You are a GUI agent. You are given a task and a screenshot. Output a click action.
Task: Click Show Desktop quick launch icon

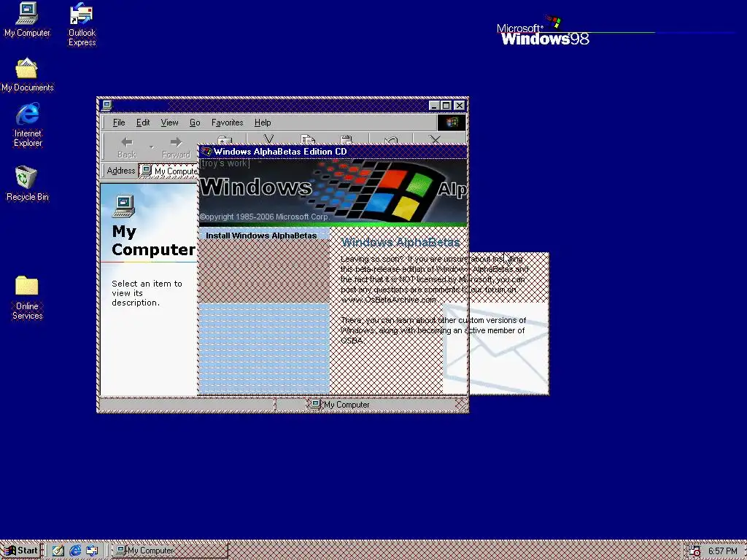pos(58,551)
